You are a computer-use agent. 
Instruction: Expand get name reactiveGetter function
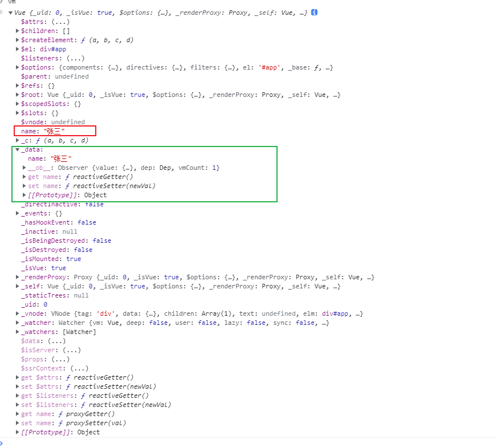pyautogui.click(x=25, y=177)
